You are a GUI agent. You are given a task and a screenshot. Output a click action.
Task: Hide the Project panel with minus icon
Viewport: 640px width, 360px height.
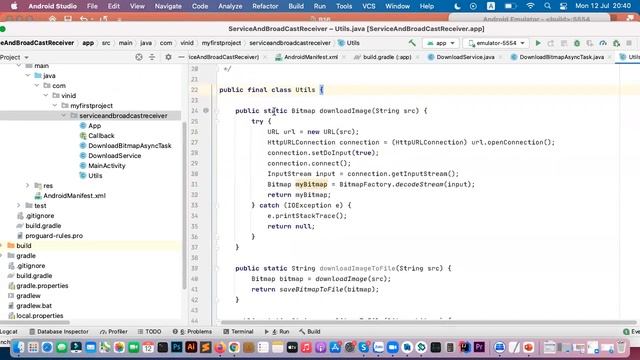point(181,57)
